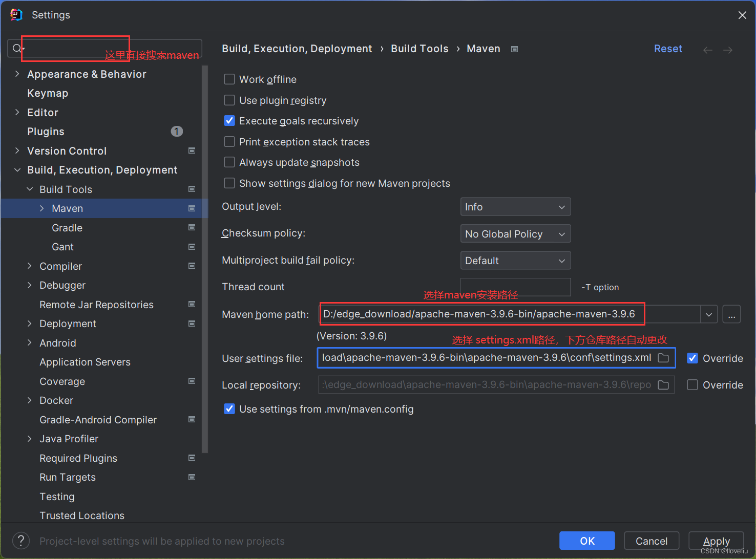Enable the Work offline checkbox
The height and width of the screenshot is (559, 756).
point(229,79)
